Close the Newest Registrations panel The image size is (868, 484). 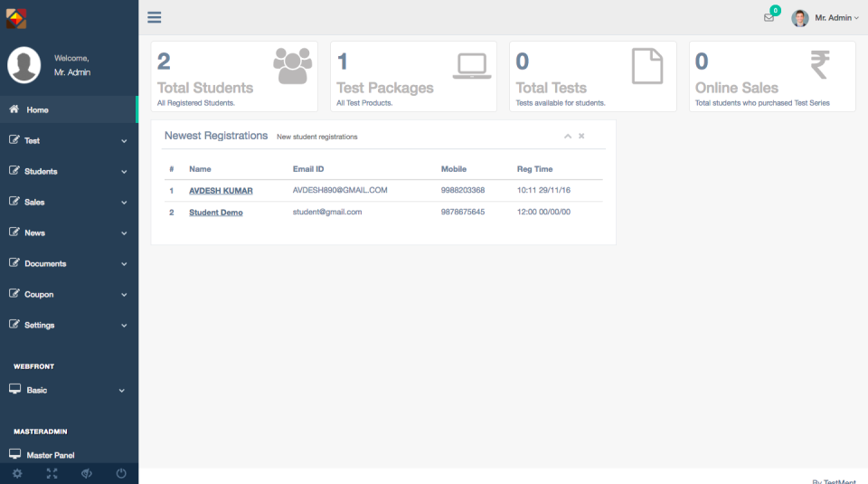click(581, 136)
